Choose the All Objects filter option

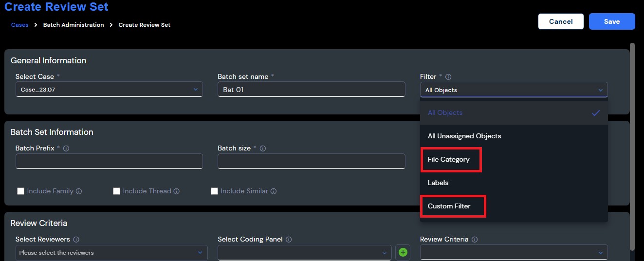point(514,113)
